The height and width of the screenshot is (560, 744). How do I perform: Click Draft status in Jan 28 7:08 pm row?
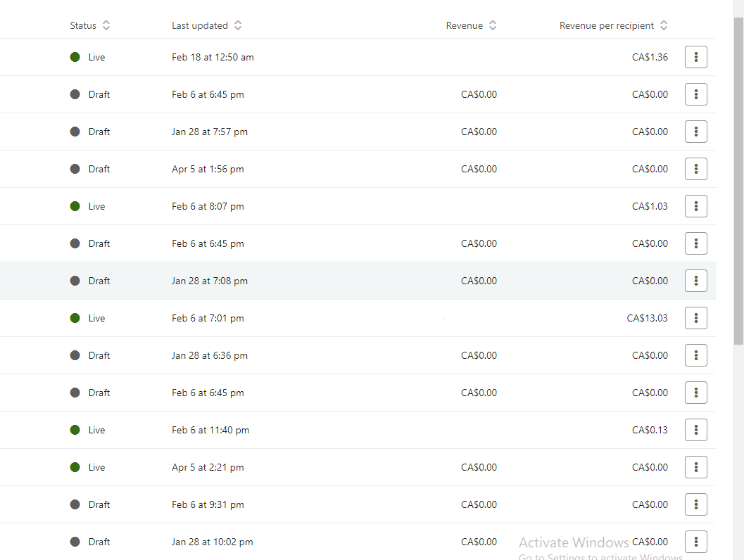tap(90, 281)
